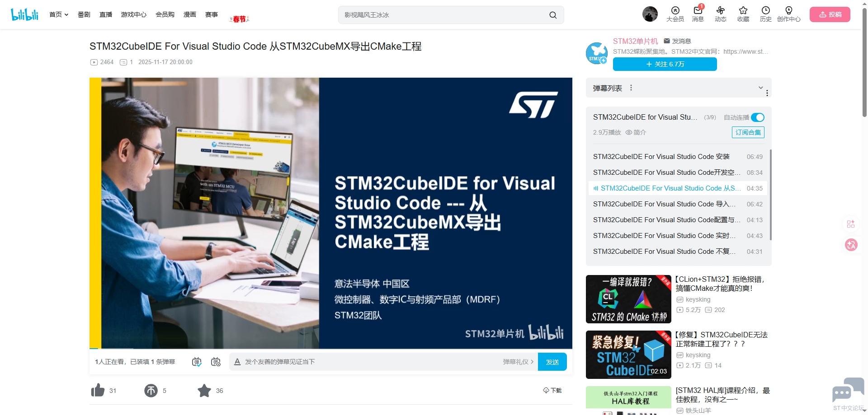868x415 pixels.
Task: Expand the 弹幕列表 panel chevron
Action: pyautogui.click(x=761, y=88)
